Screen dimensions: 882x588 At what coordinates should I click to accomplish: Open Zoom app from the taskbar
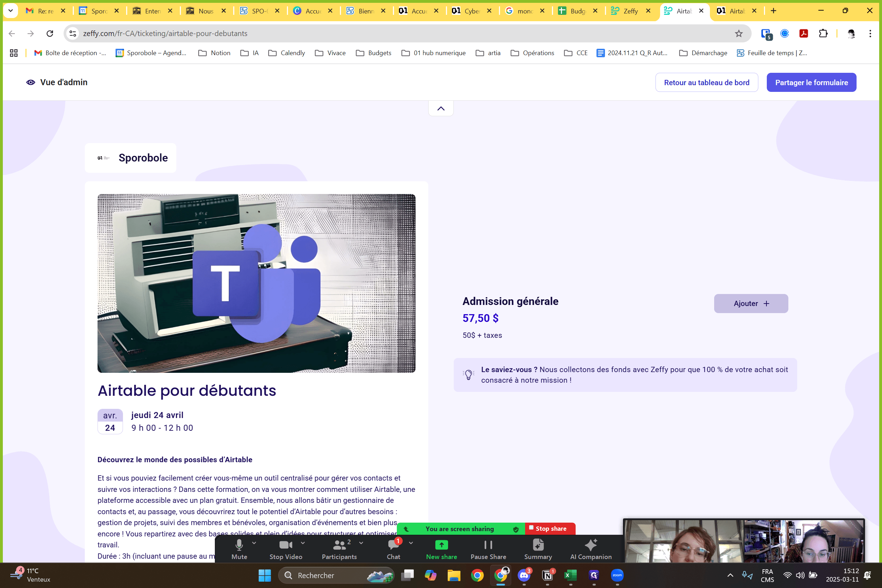point(617,575)
